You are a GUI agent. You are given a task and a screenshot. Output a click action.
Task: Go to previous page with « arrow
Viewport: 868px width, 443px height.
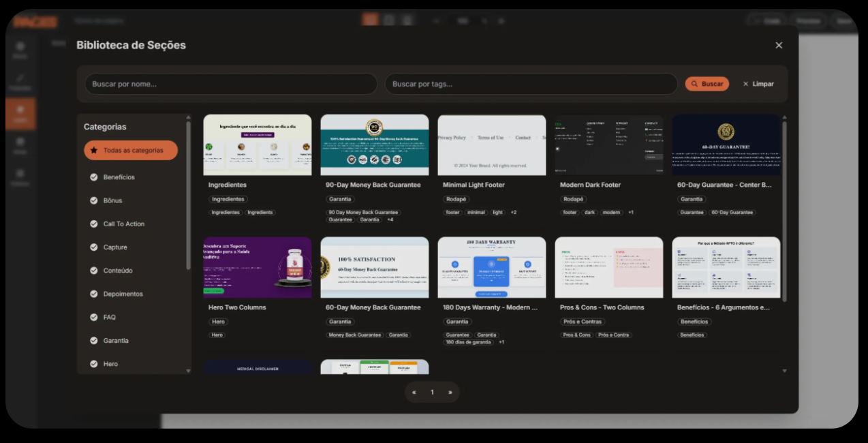[x=414, y=392]
